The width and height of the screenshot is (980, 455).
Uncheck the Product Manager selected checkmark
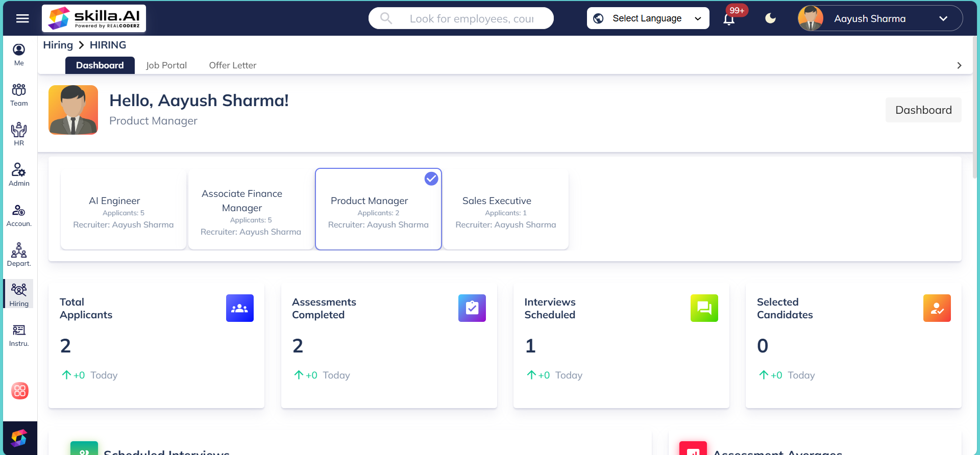[x=431, y=179]
